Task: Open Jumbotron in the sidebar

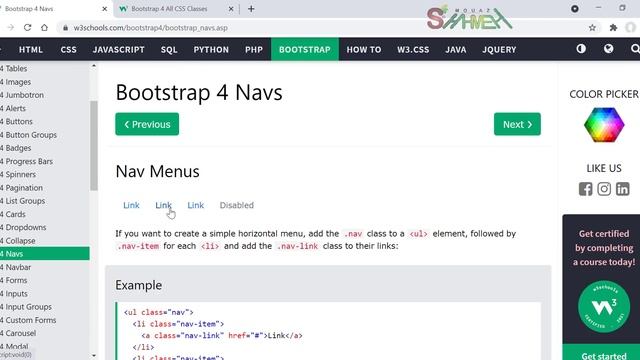Action: [x=45, y=95]
